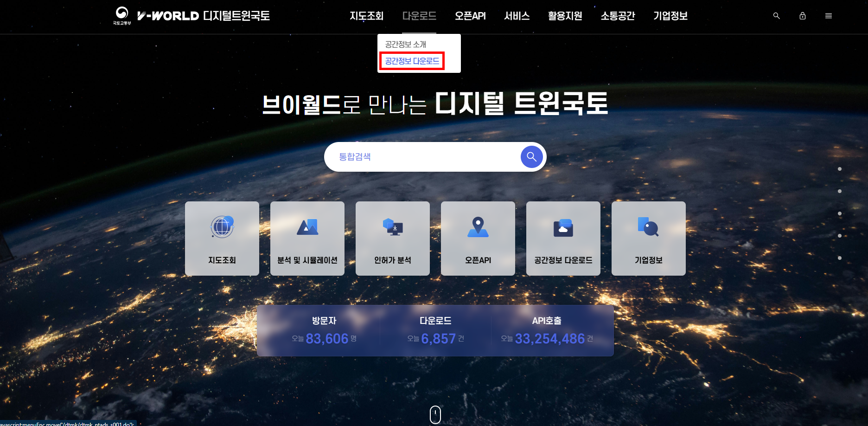
Task: Click the 국토교통부 ministry emblem
Action: (122, 16)
